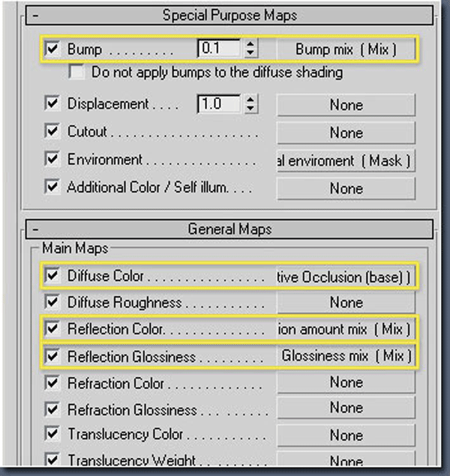Collapse the General Maps rollout
The height and width of the screenshot is (476, 450).
[x=34, y=229]
